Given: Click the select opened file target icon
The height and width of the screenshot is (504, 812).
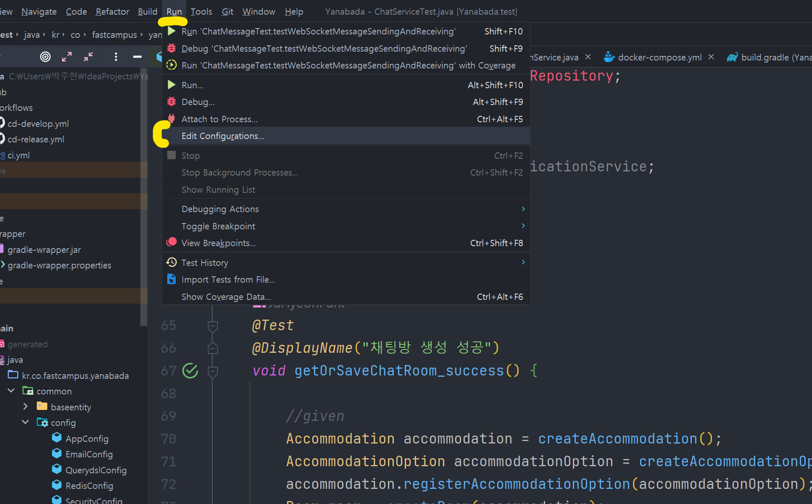Looking at the screenshot, I should pyautogui.click(x=45, y=57).
